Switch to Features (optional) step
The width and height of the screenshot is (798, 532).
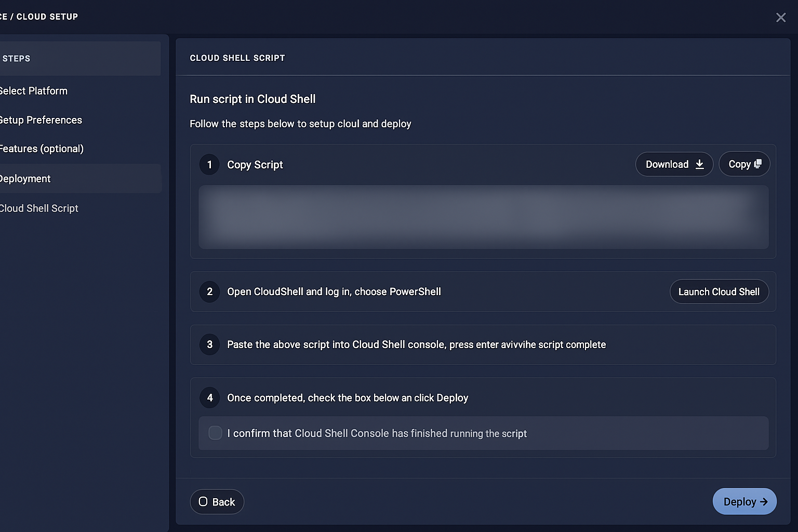[42, 149]
